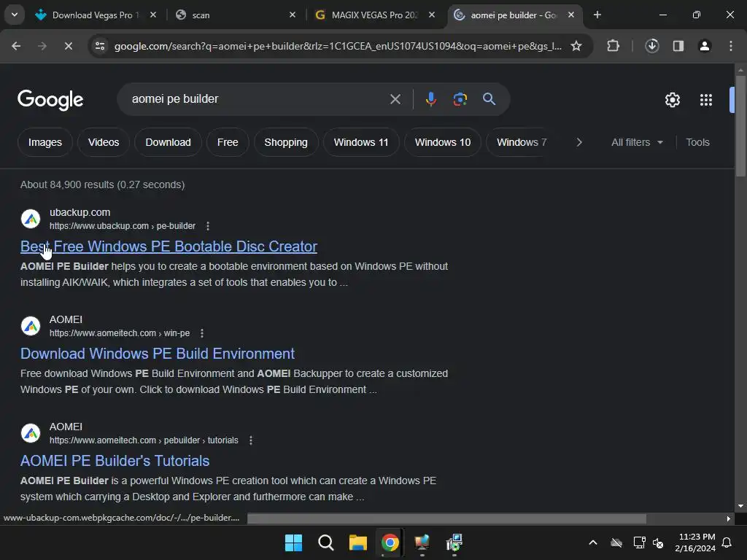Apply the Windows 10 filter chip
747x560 pixels.
pos(442,142)
